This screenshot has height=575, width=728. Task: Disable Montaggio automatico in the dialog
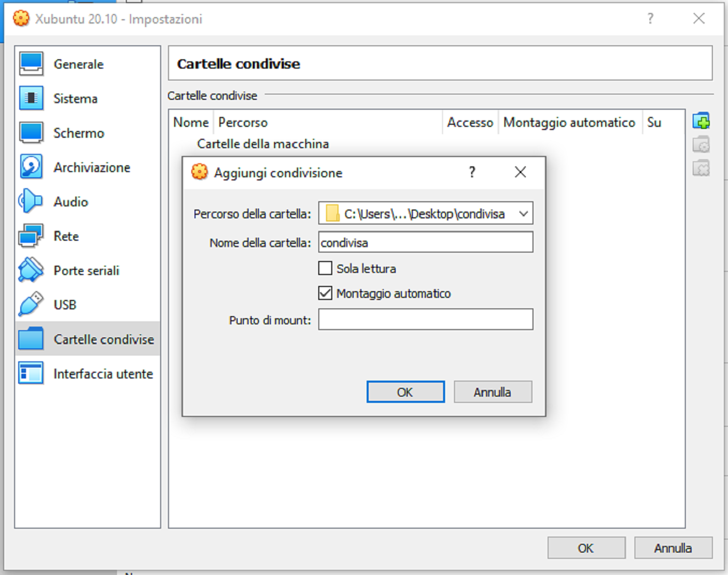click(324, 293)
